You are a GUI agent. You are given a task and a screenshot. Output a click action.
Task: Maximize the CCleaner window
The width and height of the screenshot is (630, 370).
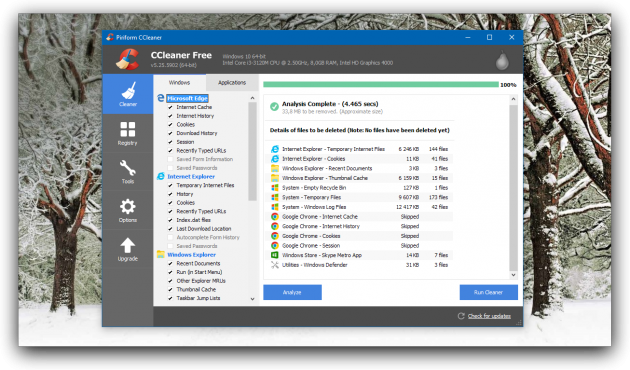(489, 37)
